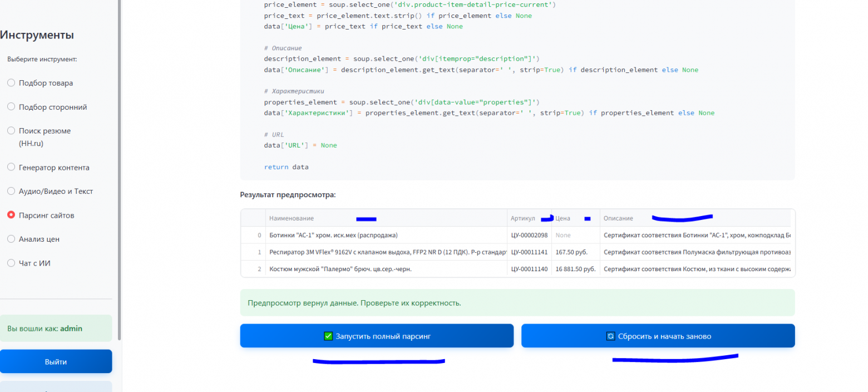Click the green checkmark icon on launch button
Screen dimensions: 868x392
click(328, 336)
